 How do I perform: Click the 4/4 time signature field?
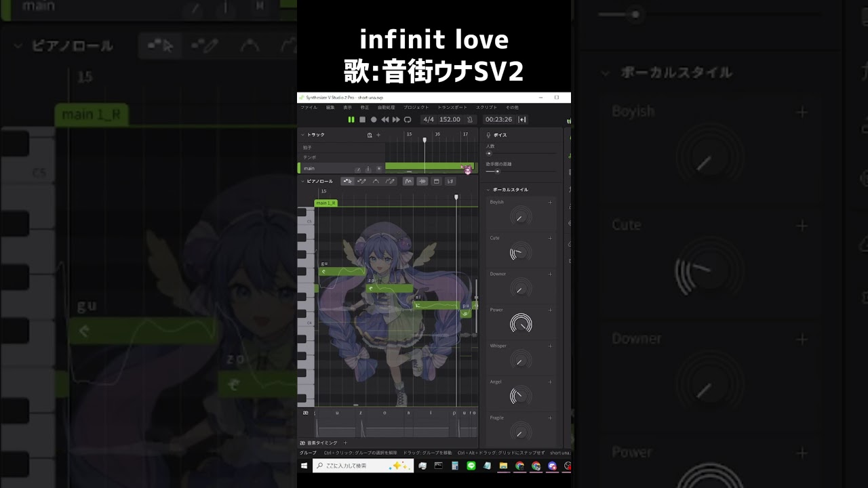pyautogui.click(x=429, y=119)
